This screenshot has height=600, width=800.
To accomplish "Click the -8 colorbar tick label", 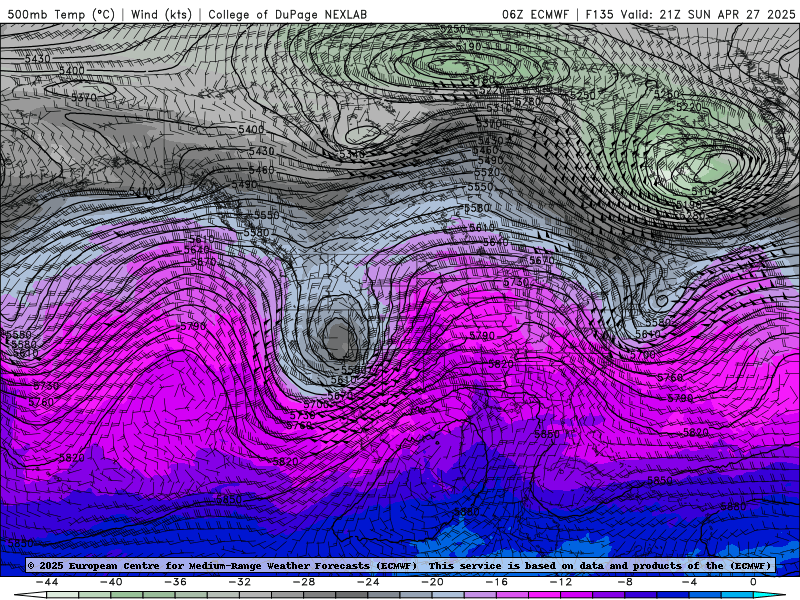I will pos(625,582).
